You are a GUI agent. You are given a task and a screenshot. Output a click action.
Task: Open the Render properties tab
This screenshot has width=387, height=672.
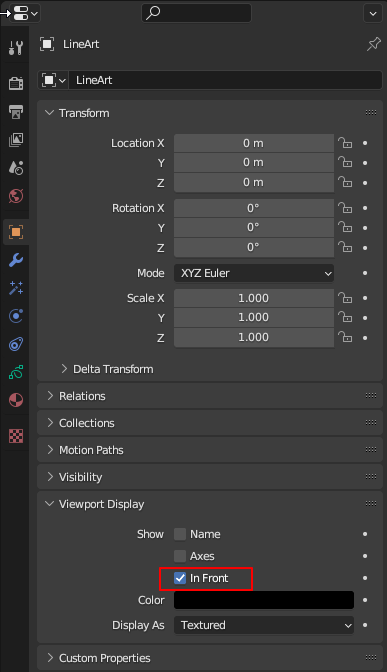pos(16,83)
